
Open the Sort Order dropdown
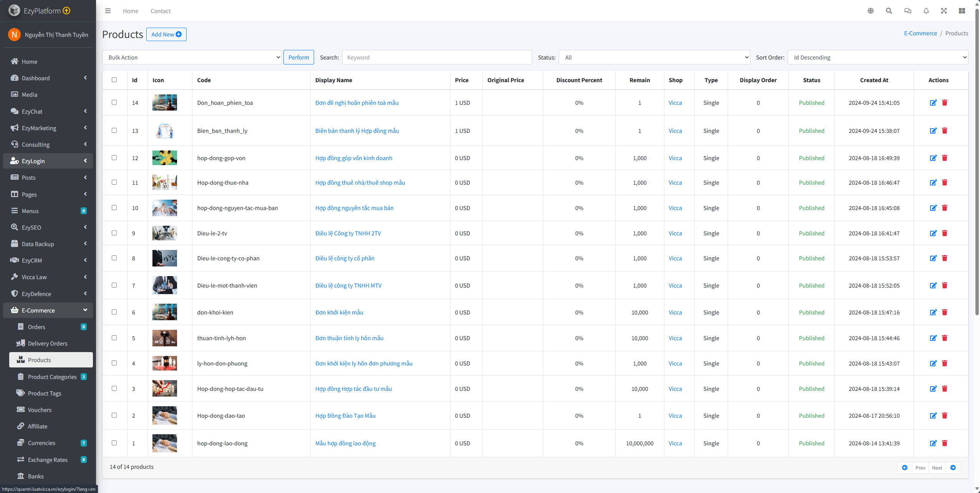coord(877,57)
